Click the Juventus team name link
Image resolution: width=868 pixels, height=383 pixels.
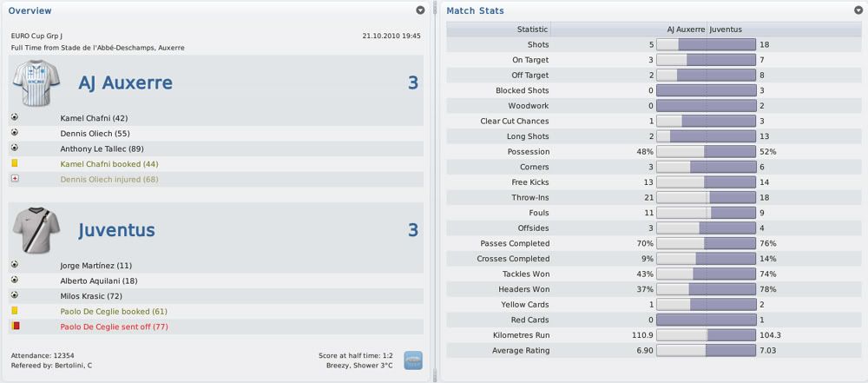click(x=116, y=230)
